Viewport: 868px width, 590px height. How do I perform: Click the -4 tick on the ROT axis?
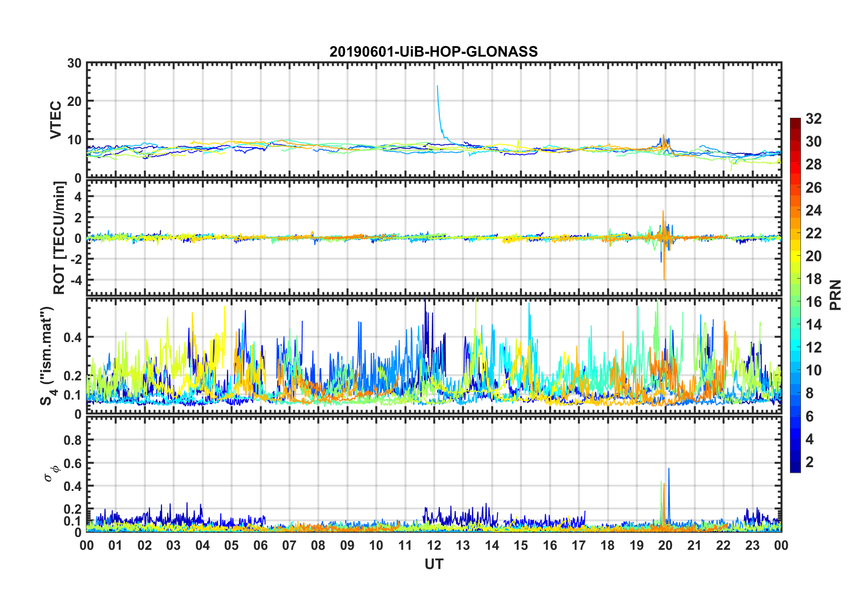(x=75, y=279)
